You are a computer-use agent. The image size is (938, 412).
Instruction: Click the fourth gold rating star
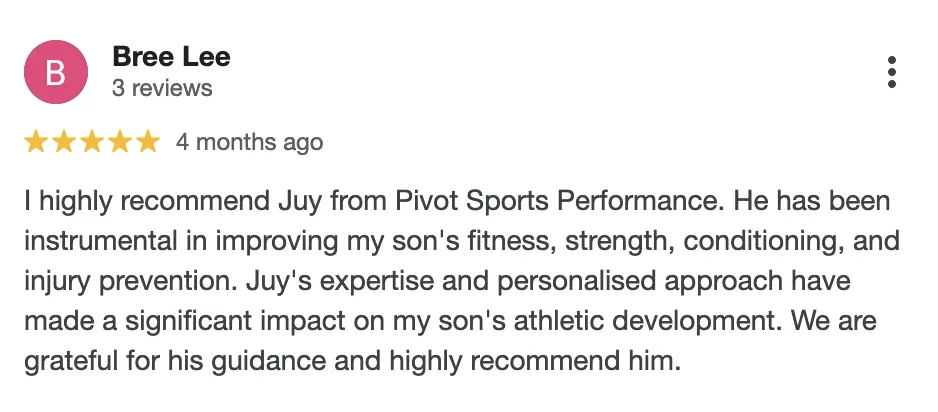tap(120, 142)
